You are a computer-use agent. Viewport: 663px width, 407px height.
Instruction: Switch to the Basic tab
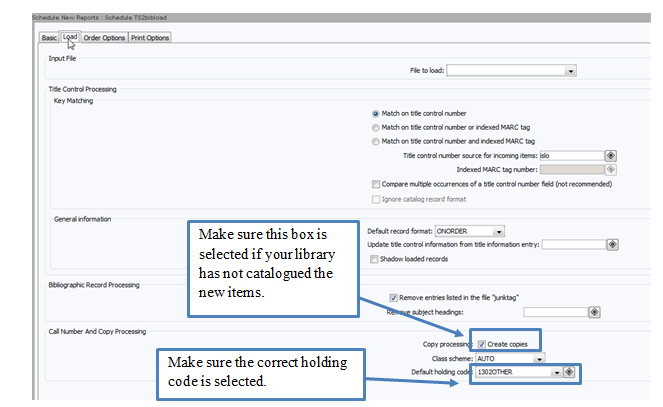point(49,38)
